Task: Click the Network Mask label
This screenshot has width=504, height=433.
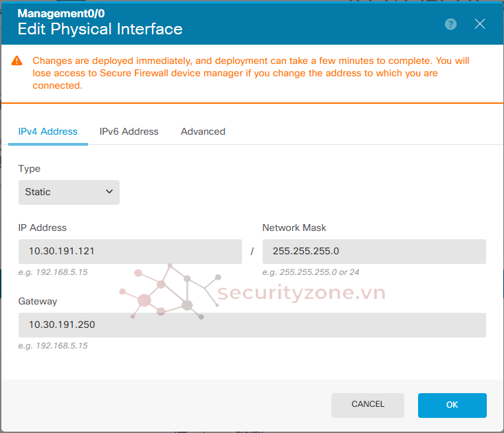Action: click(x=294, y=227)
